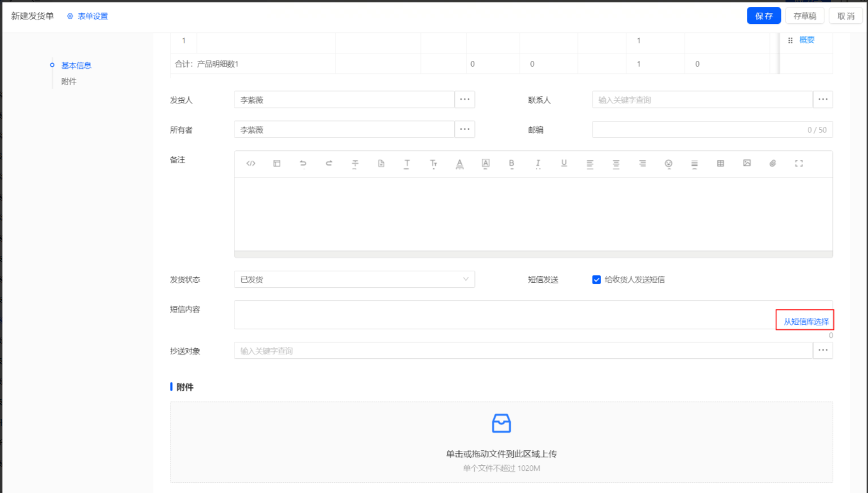Viewport: 868px width, 493px height.
Task: Click 取消 button
Action: click(x=846, y=16)
